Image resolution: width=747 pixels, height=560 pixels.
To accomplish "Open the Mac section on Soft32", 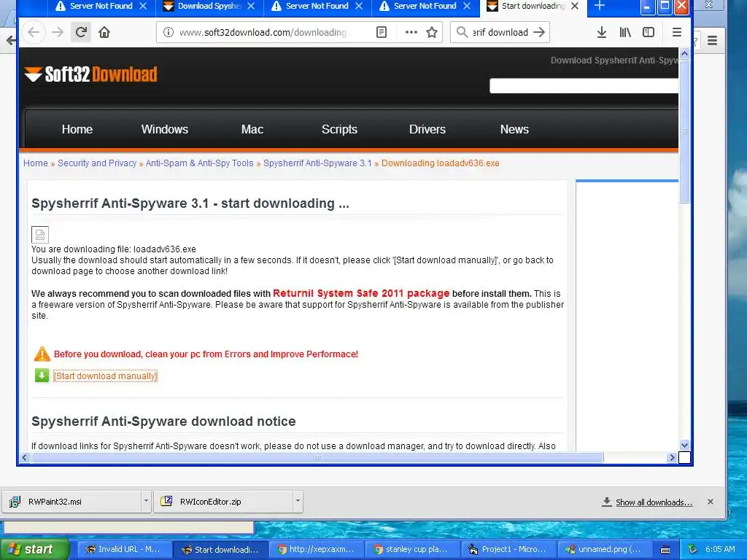I will 252,129.
